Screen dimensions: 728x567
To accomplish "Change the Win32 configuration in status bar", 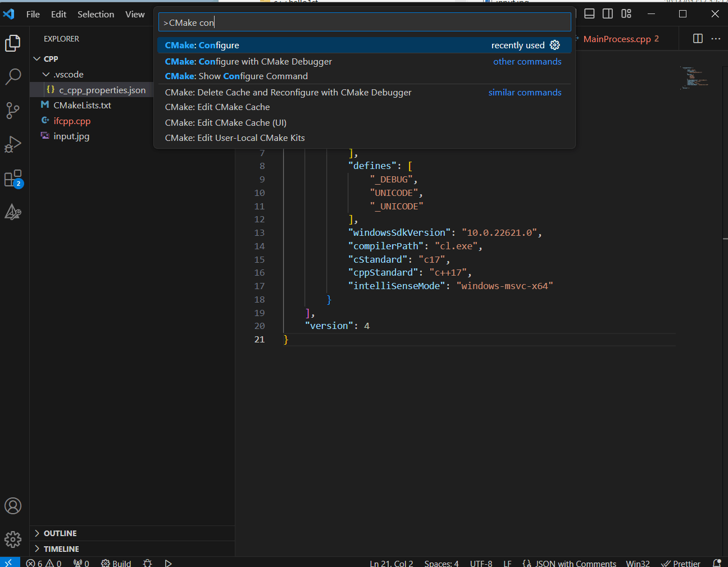I will coord(638,563).
